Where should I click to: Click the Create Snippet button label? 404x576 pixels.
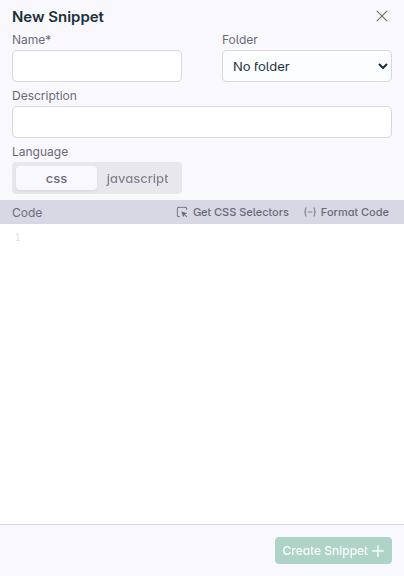(325, 551)
